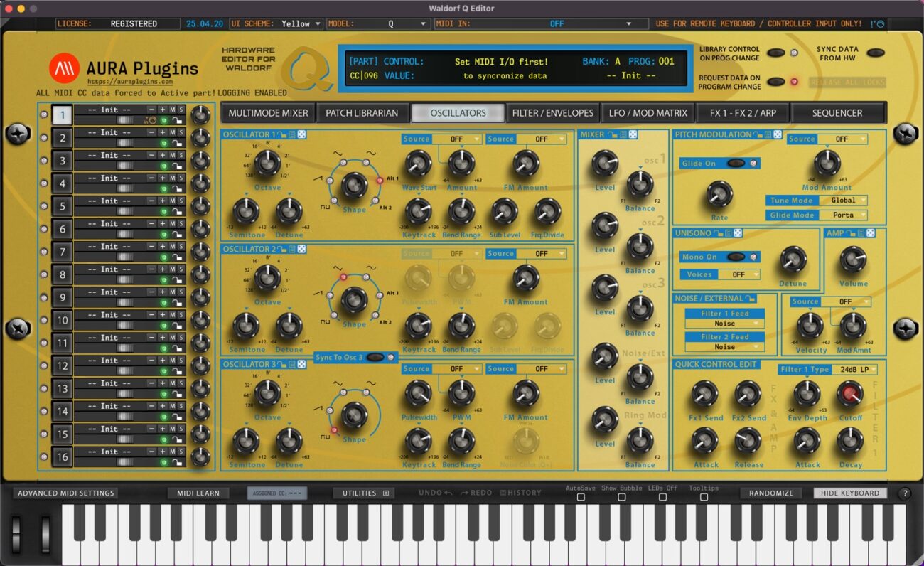Click the Oscillator 1 randomize dice icon
Viewport: 924px width, 566px height.
[301, 134]
